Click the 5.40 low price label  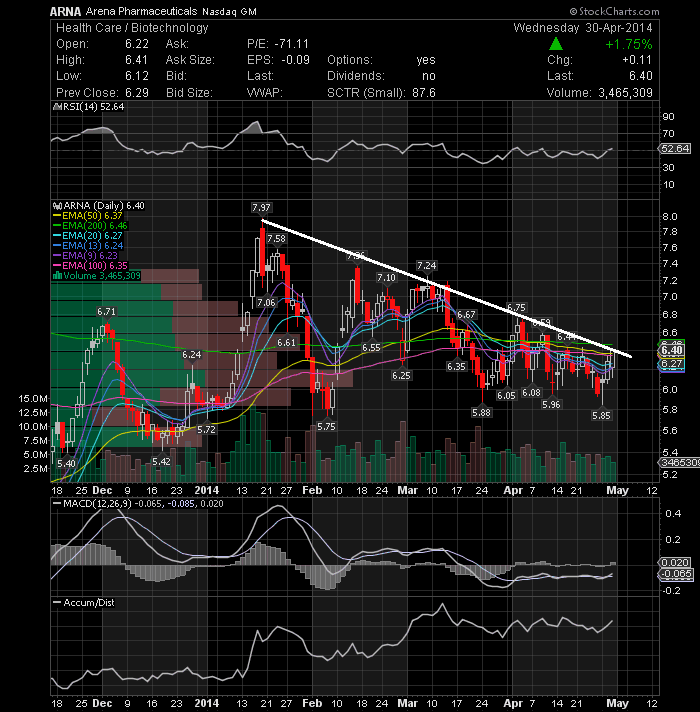coord(66,463)
